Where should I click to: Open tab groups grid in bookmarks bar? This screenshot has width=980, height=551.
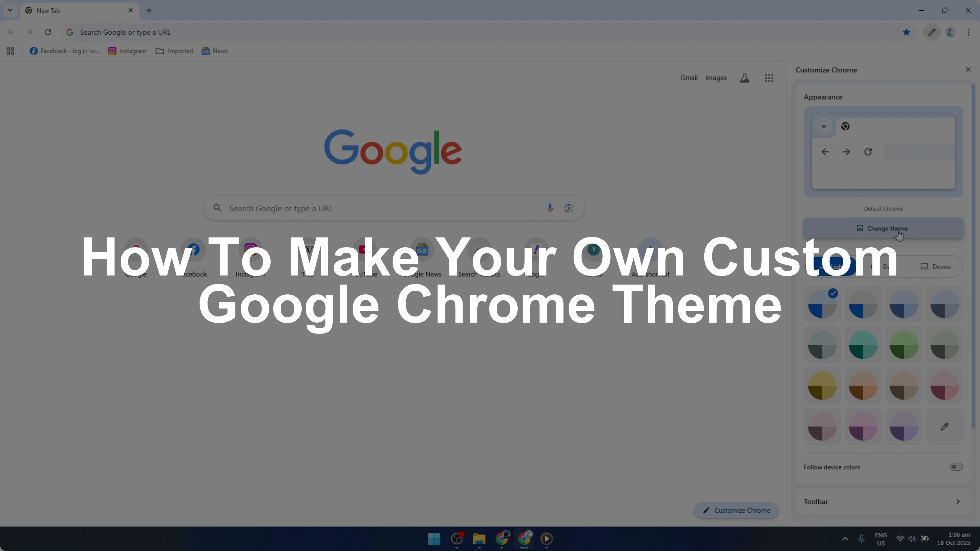[x=10, y=51]
